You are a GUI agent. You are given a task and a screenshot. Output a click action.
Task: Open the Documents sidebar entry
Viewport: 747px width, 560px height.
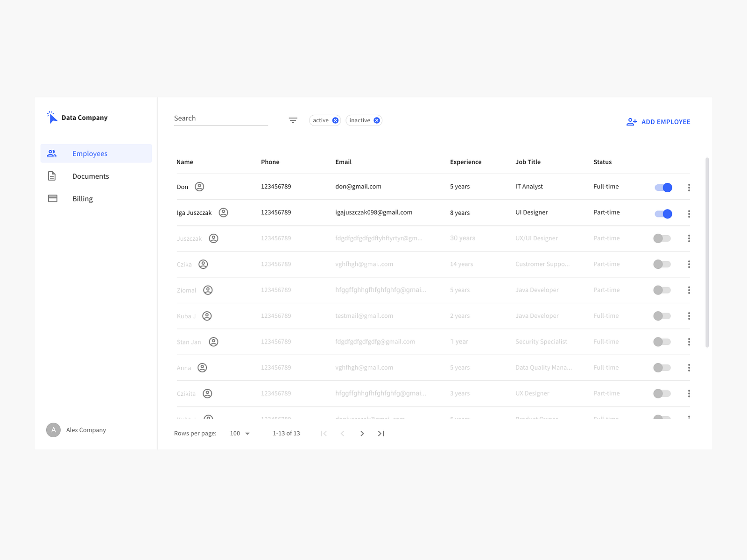click(x=91, y=176)
